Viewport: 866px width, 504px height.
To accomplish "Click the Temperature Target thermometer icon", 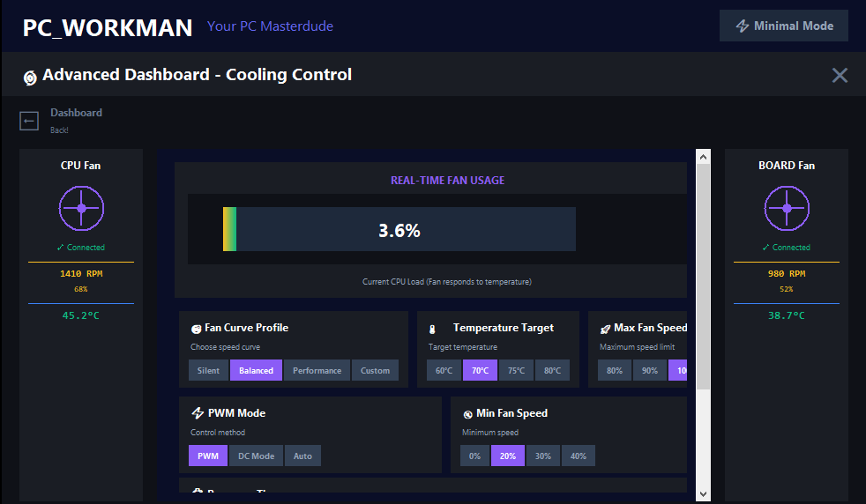I will point(432,329).
